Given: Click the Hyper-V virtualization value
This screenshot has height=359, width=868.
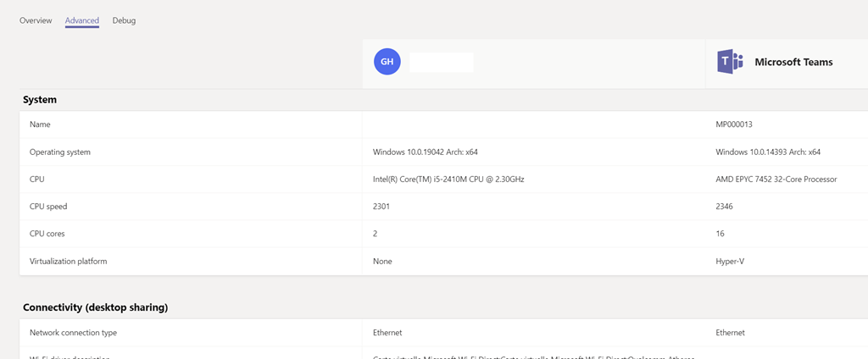Looking at the screenshot, I should (x=732, y=262).
